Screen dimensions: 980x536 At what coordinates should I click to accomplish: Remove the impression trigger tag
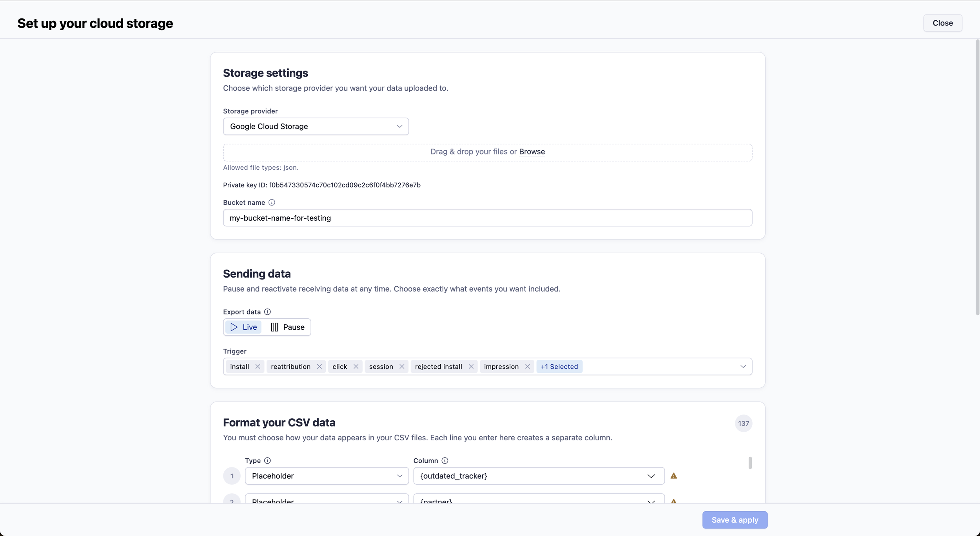click(527, 366)
